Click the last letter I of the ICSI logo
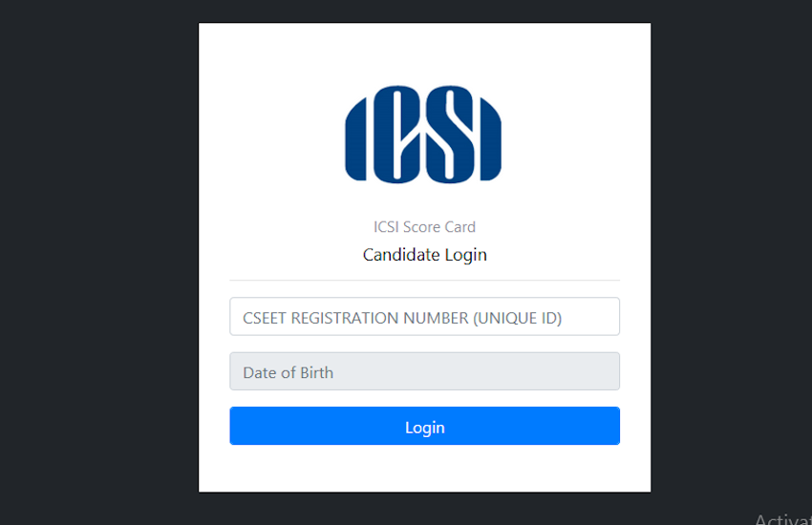Viewport: 812px width, 525px height. pos(490,139)
